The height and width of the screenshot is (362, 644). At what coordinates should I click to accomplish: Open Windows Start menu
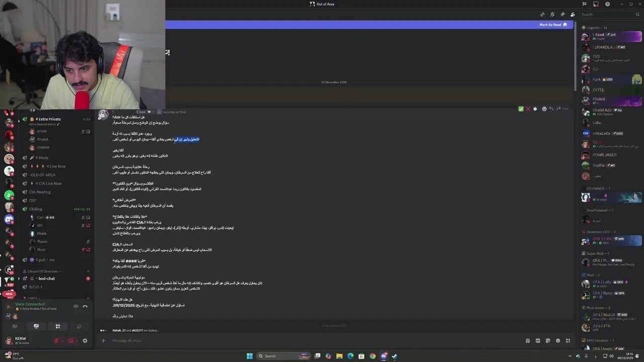(250, 356)
